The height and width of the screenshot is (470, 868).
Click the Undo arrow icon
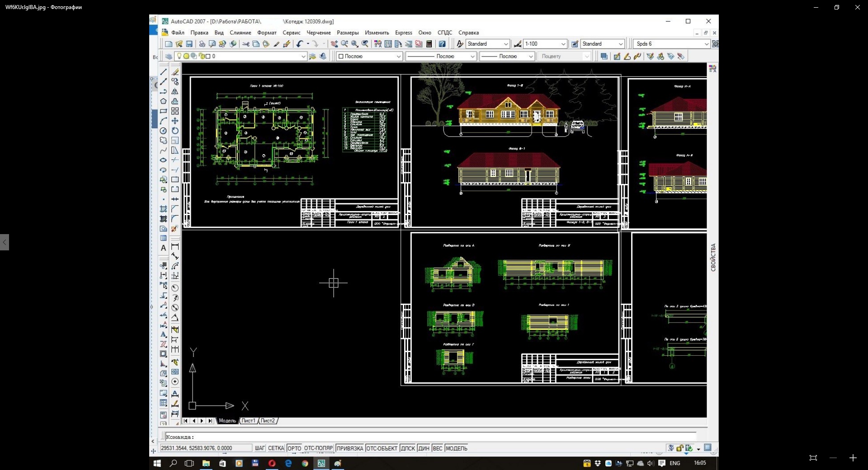299,44
